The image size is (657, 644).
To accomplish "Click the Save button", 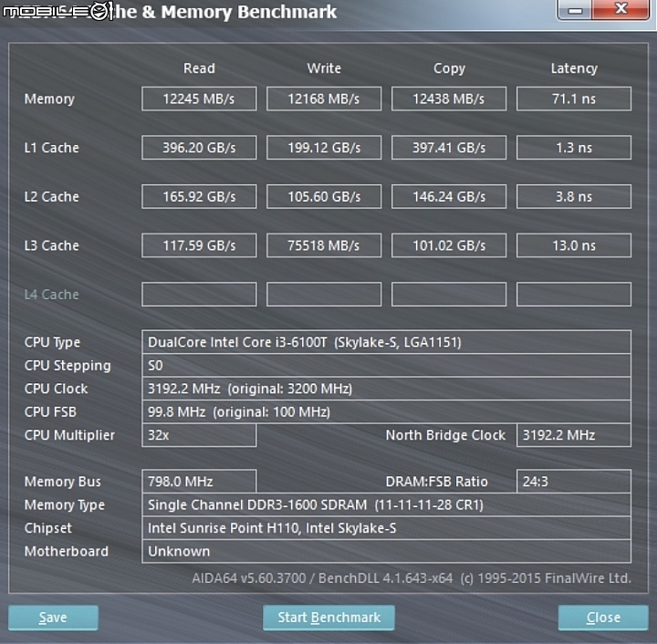I will (53, 618).
